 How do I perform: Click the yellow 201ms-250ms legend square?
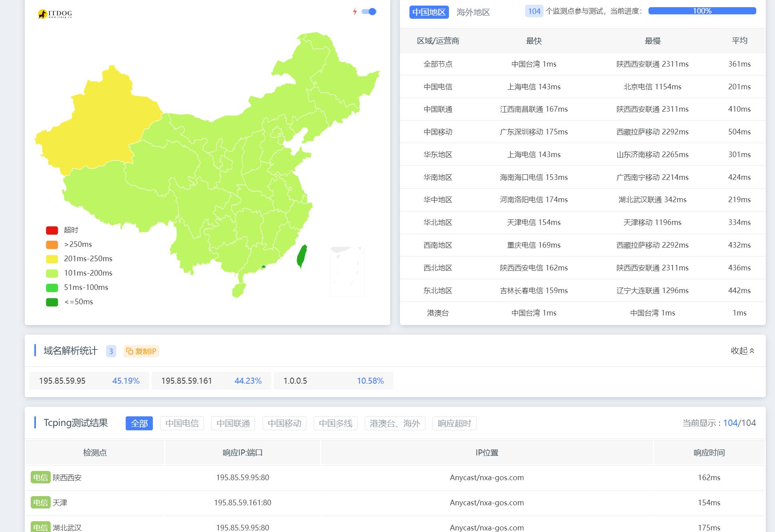pyautogui.click(x=51, y=258)
